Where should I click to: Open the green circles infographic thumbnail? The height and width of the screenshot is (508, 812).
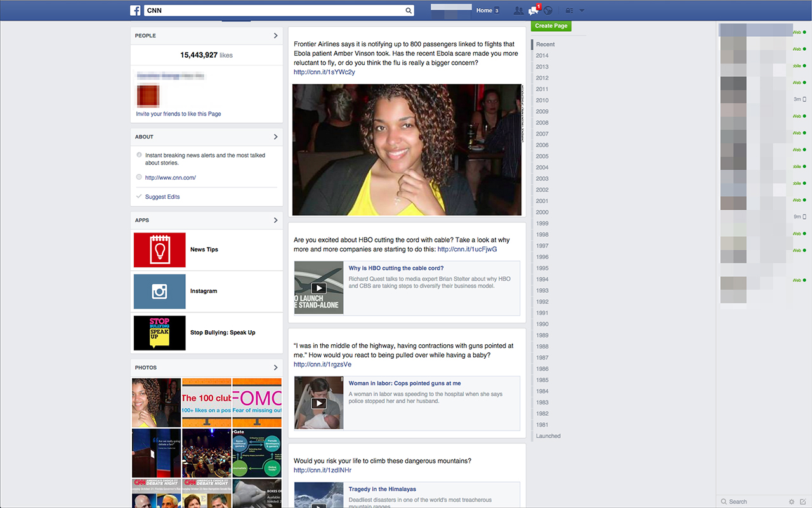(257, 453)
